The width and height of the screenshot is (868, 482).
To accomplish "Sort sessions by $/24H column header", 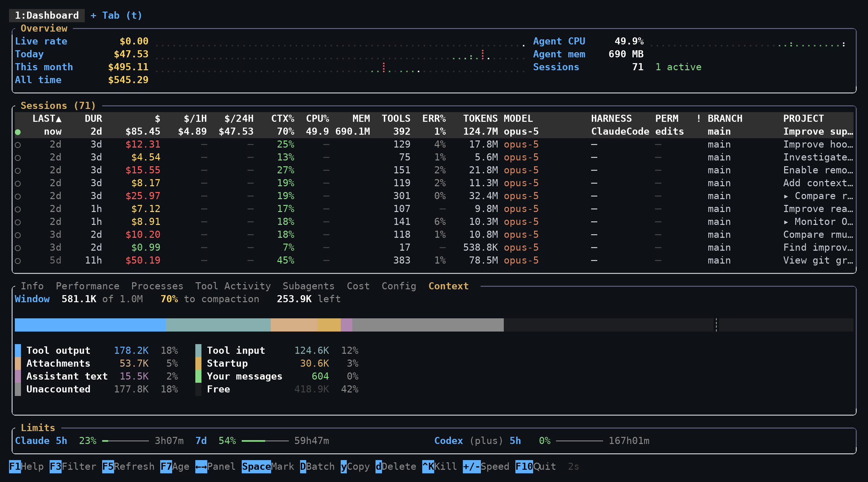I will [x=239, y=119].
